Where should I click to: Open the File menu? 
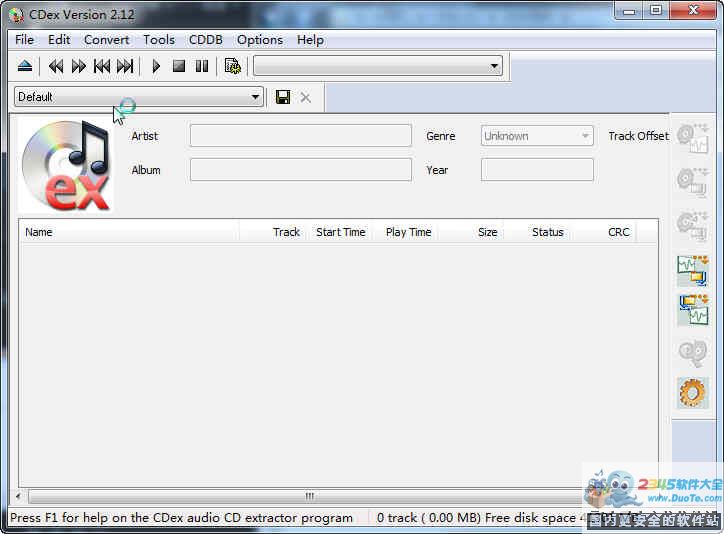click(x=24, y=40)
